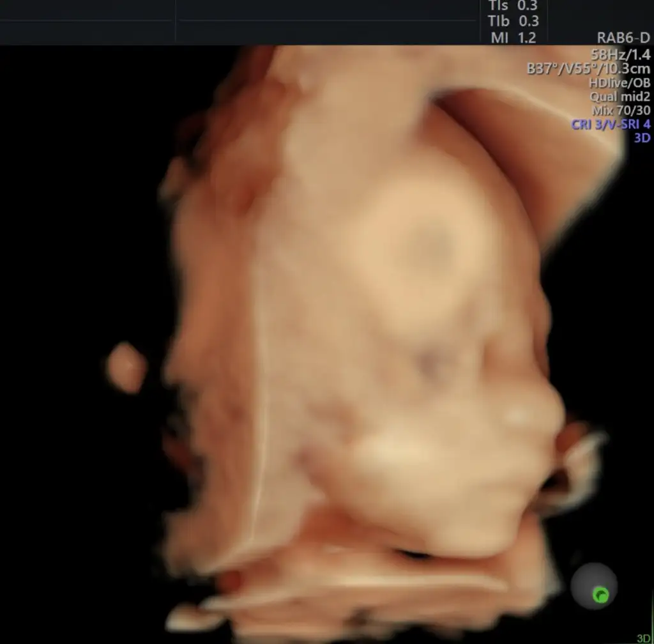Click the green '3D' indicator in the bottom corner
The height and width of the screenshot is (644, 654).
pyautogui.click(x=643, y=639)
